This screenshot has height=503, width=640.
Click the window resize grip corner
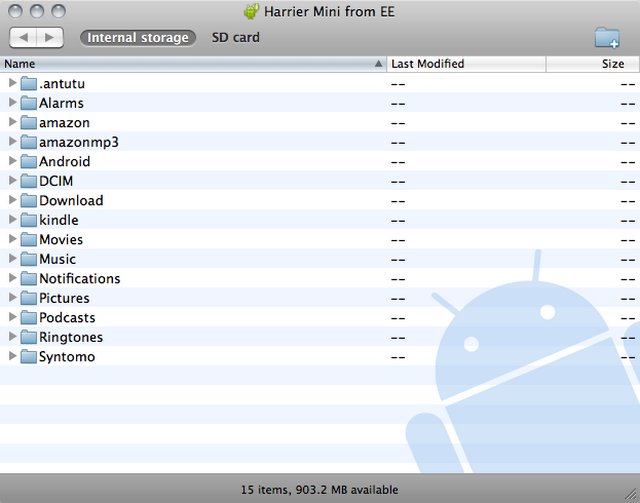click(631, 494)
